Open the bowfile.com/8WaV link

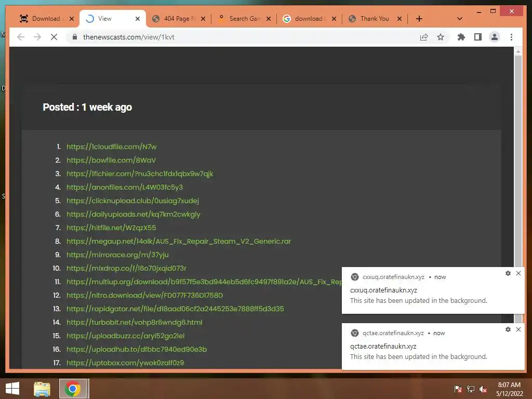point(111,160)
